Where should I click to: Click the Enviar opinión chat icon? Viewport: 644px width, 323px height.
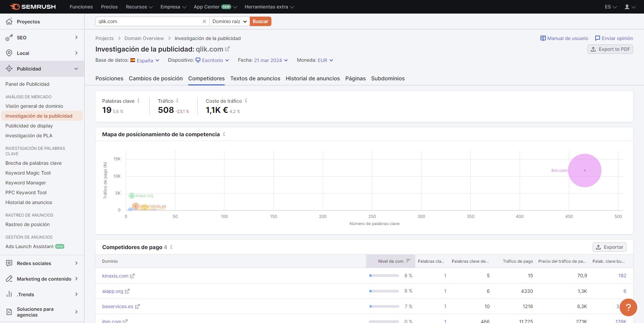coord(598,38)
